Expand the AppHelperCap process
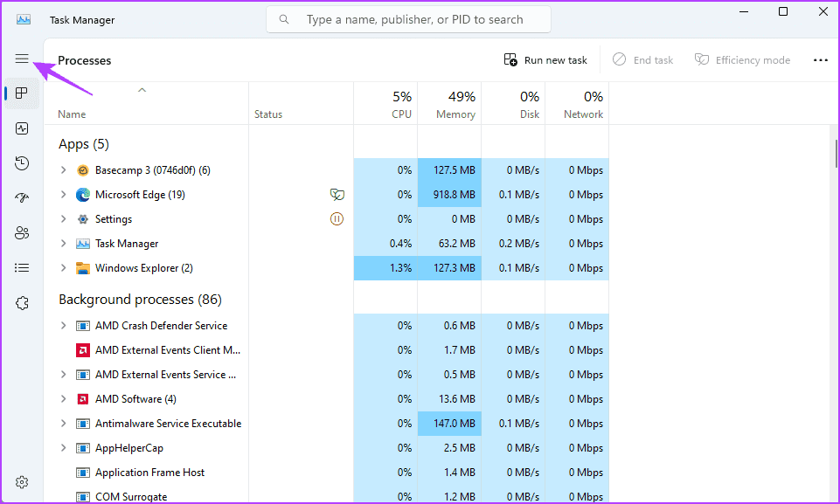This screenshot has width=840, height=504. [x=63, y=448]
